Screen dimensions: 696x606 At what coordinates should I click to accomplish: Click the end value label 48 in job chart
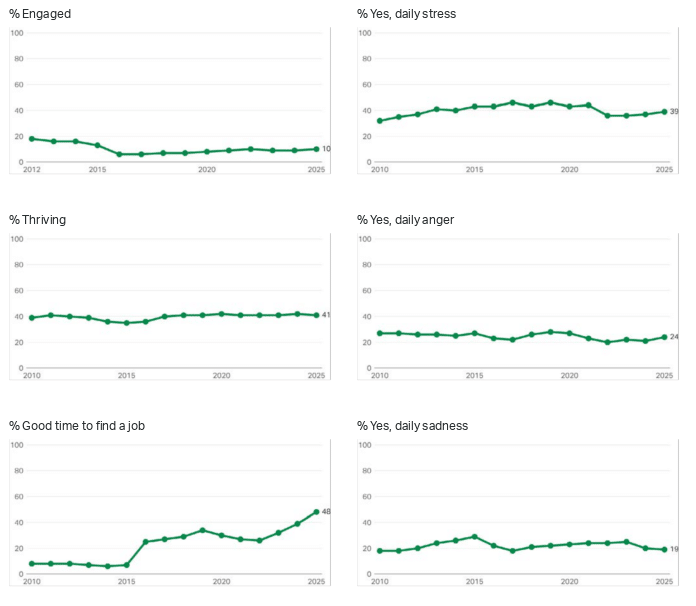click(x=326, y=512)
